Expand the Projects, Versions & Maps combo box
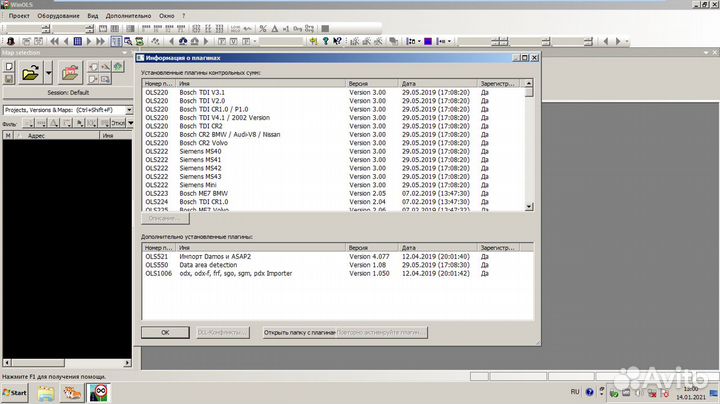Viewport: 720px width, 404px height. (x=126, y=109)
